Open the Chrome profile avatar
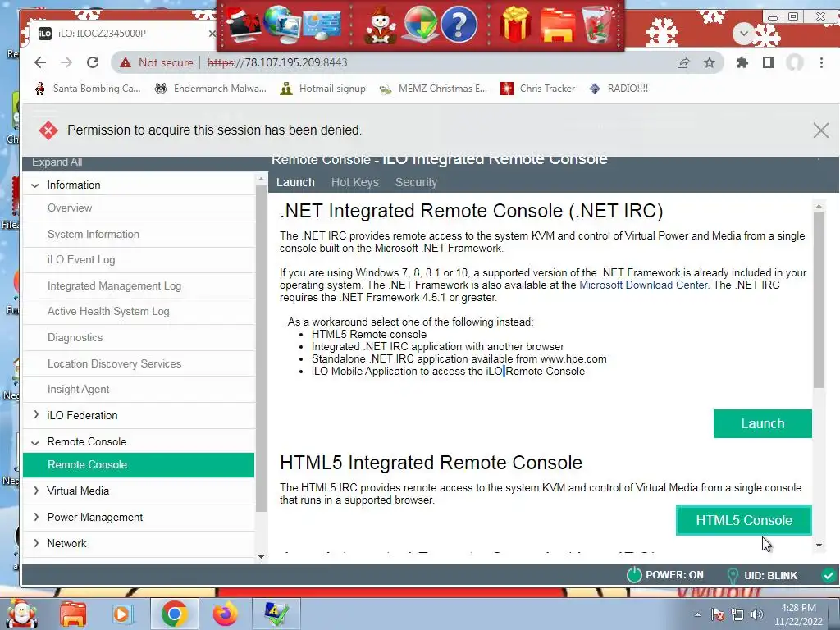 point(794,62)
